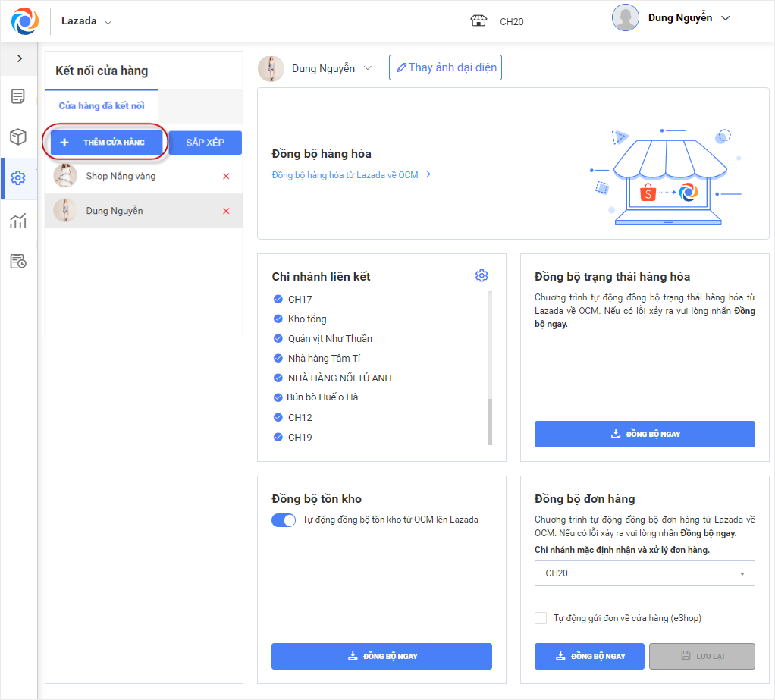Viewport: 775px width, 700px height.
Task: Open the products box icon in sidebar
Action: [x=18, y=137]
